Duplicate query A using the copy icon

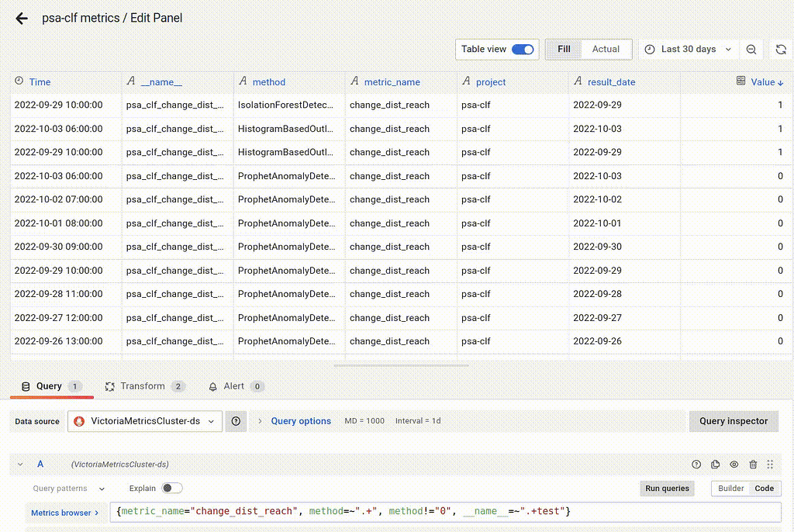(x=715, y=464)
